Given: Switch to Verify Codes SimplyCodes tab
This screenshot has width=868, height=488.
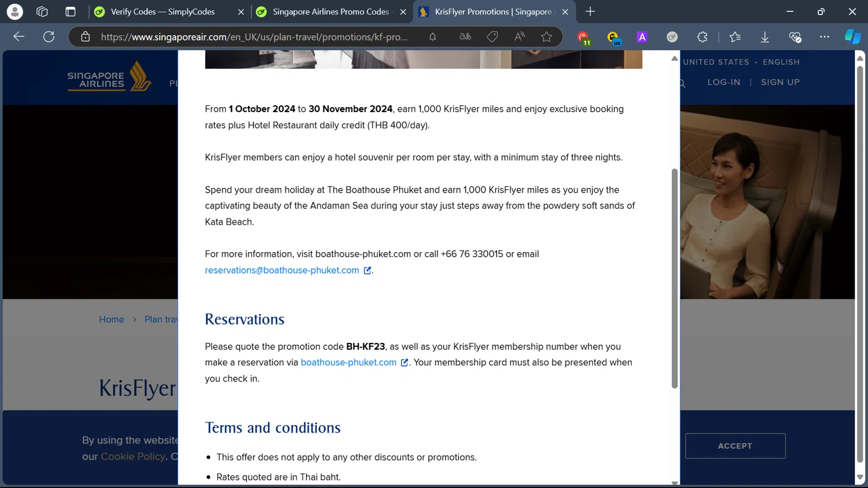Looking at the screenshot, I should coord(162,12).
